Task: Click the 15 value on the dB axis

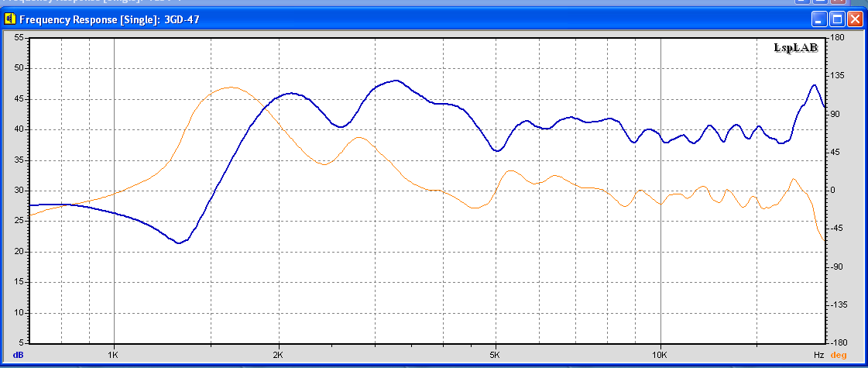Action: coord(19,282)
